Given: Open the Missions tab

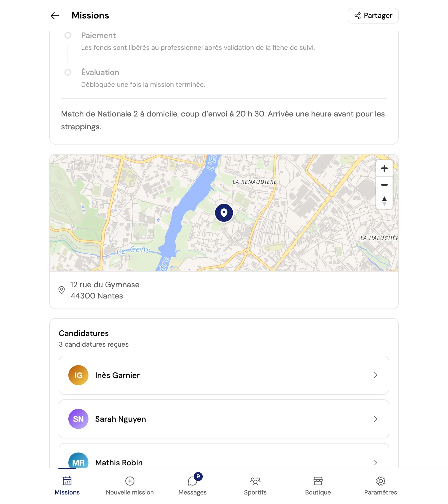Looking at the screenshot, I should click(x=67, y=486).
